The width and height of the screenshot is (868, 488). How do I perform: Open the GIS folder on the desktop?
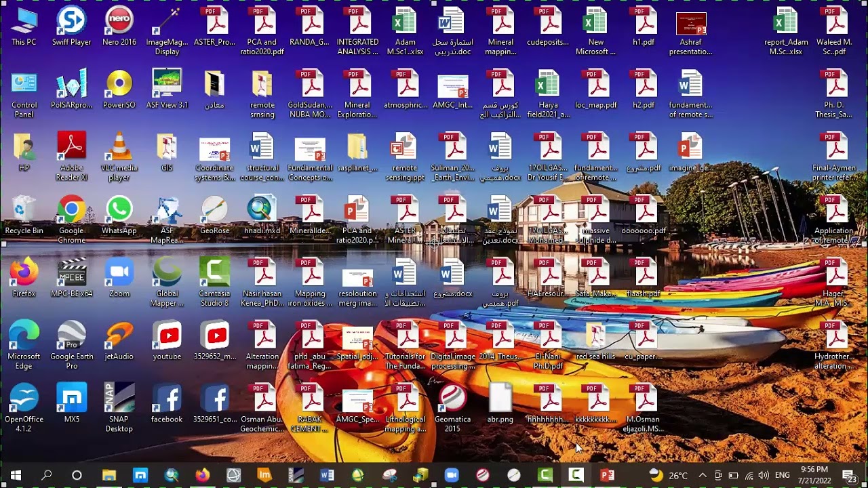click(x=167, y=152)
